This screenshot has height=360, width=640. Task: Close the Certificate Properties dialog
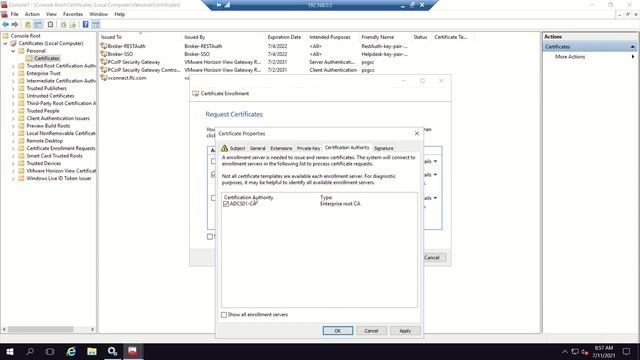click(416, 133)
